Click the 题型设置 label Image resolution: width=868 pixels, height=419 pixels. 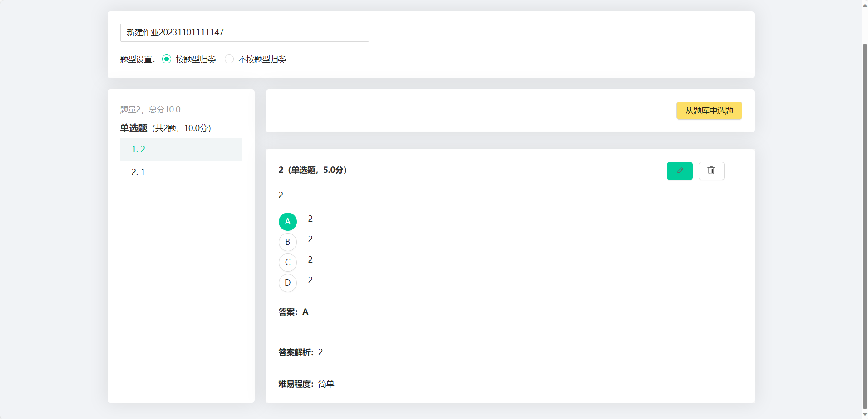138,59
